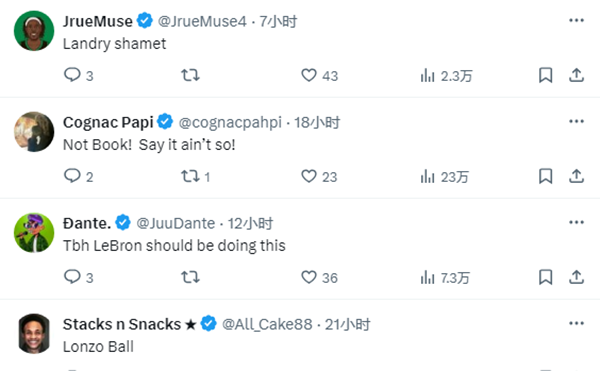This screenshot has height=371, width=600.
Task: Open Cognac Papi's avatar picture
Action: pyautogui.click(x=34, y=132)
